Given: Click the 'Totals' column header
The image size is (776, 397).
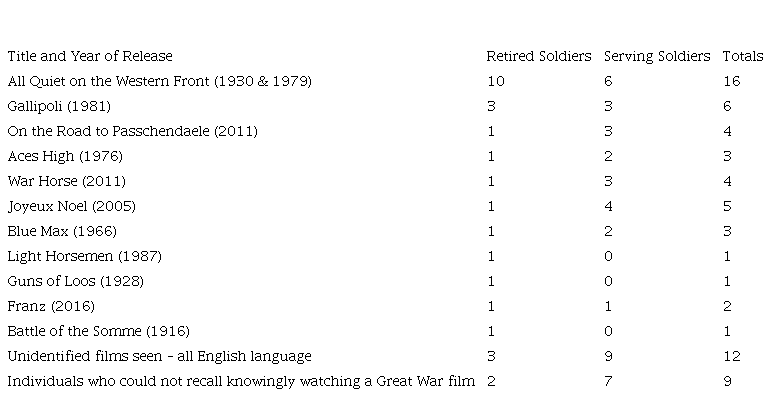Looking at the screenshot, I should [743, 56].
